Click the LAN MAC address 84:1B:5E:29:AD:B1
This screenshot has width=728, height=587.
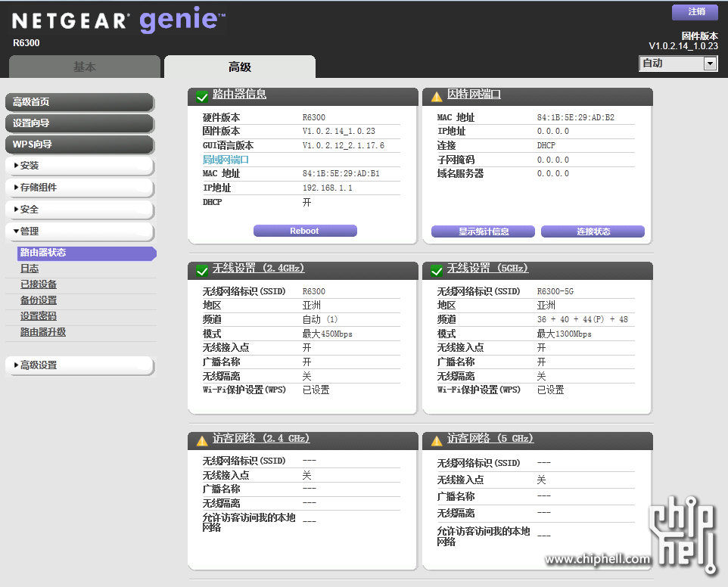341,173
